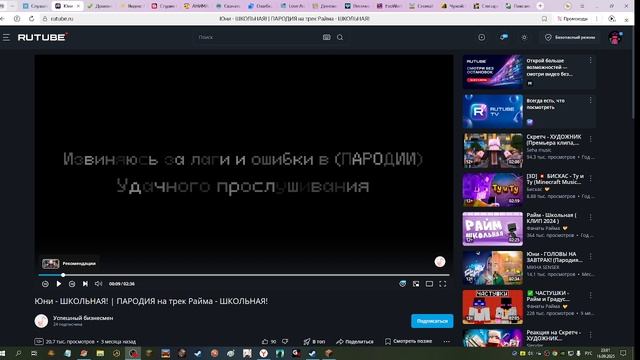Rewind the video with the back-skip icon
The width and height of the screenshot is (640, 360).
pyautogui.click(x=45, y=284)
